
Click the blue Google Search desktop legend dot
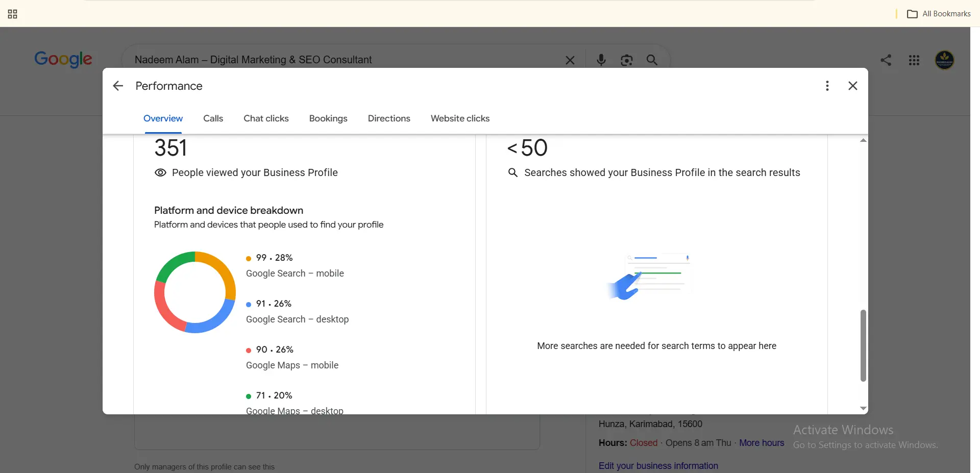tap(249, 304)
